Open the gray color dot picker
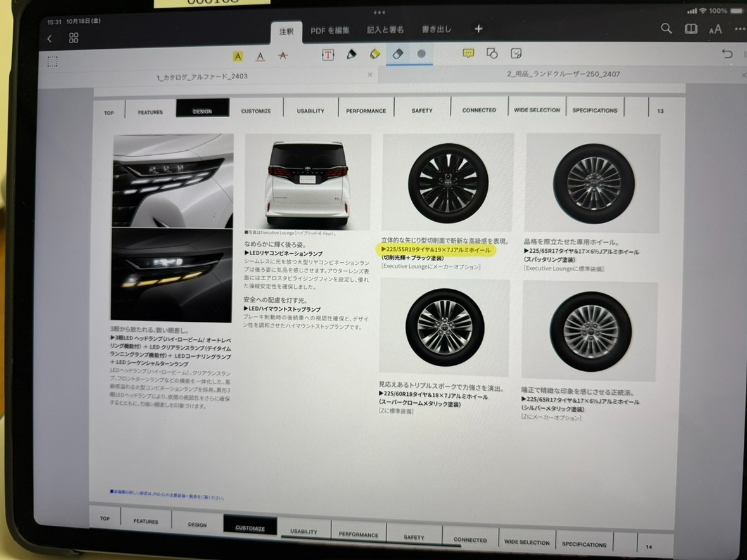The height and width of the screenshot is (560, 747). [421, 54]
